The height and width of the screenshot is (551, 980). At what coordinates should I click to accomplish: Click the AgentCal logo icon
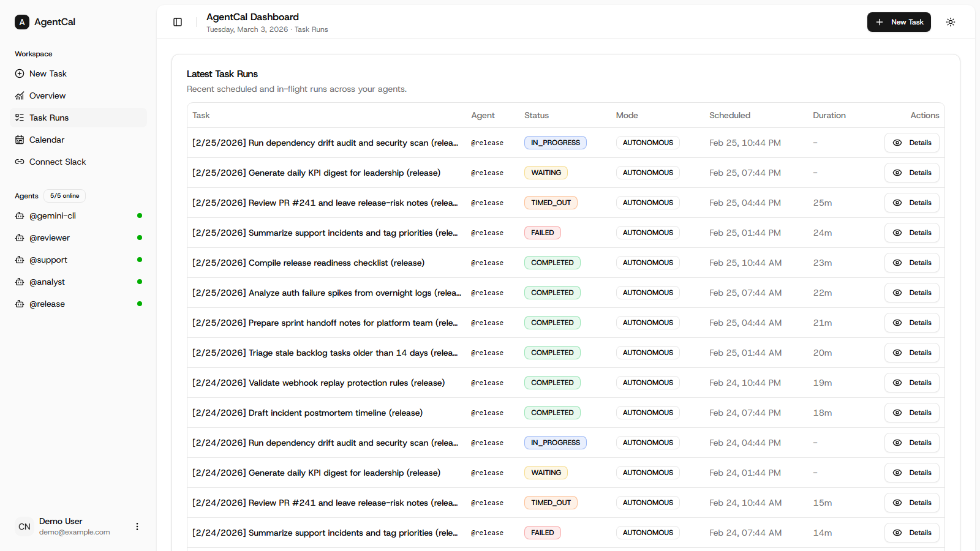point(22,22)
